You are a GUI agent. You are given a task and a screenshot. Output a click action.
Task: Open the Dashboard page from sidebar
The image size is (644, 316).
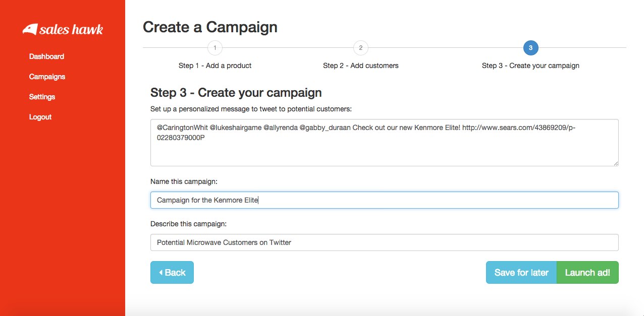(46, 56)
